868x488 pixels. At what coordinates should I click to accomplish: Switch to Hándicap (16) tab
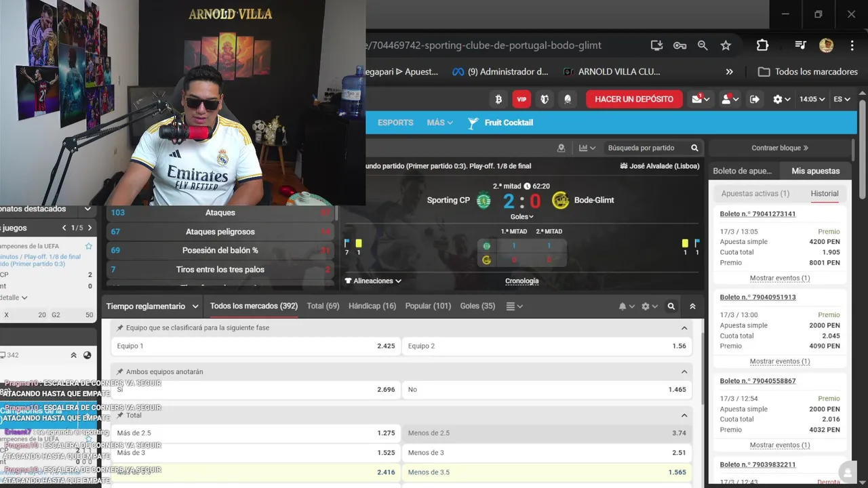point(372,306)
